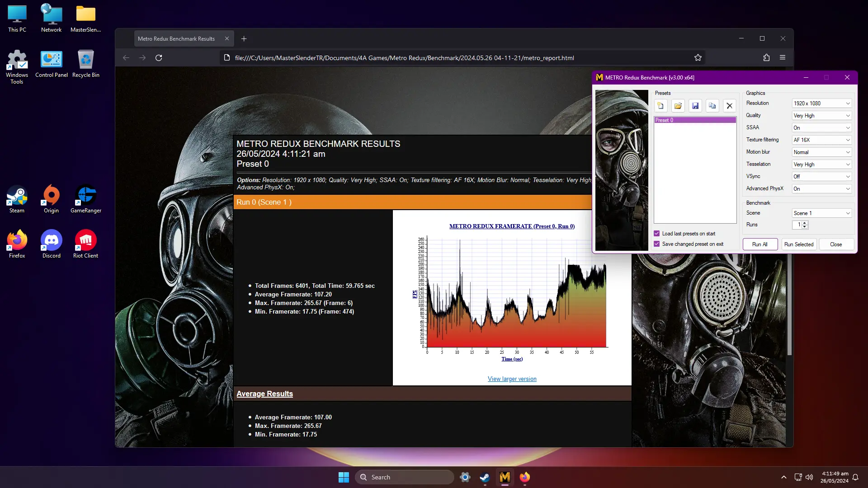This screenshot has width=868, height=488.
Task: Select the Riot Client desktop icon
Action: [85, 244]
